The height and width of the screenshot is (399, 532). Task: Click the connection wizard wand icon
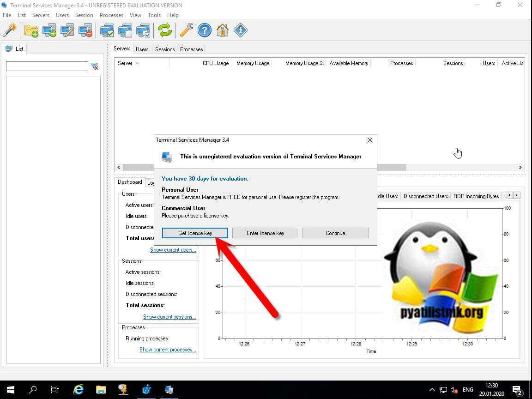[x=10, y=30]
